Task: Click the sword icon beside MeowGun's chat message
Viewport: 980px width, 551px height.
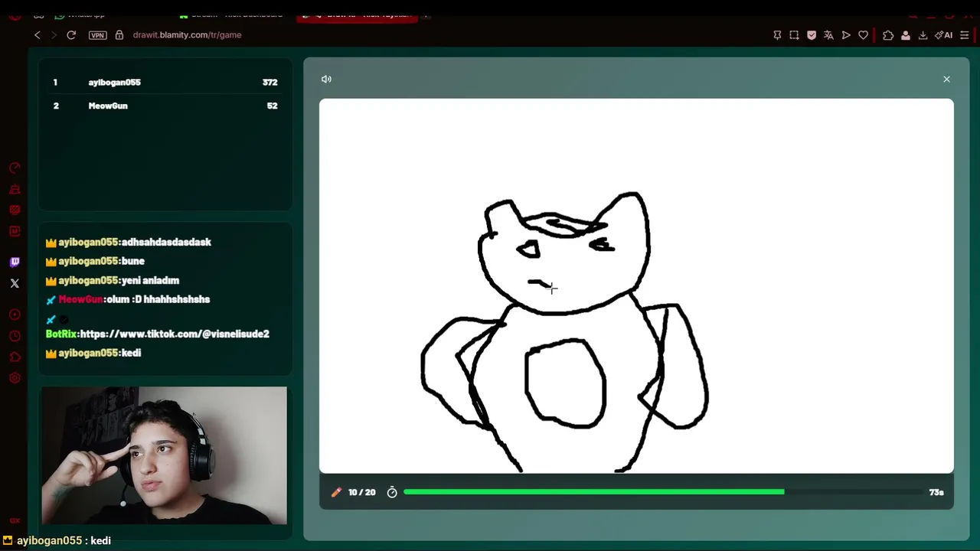Action: 51,300
